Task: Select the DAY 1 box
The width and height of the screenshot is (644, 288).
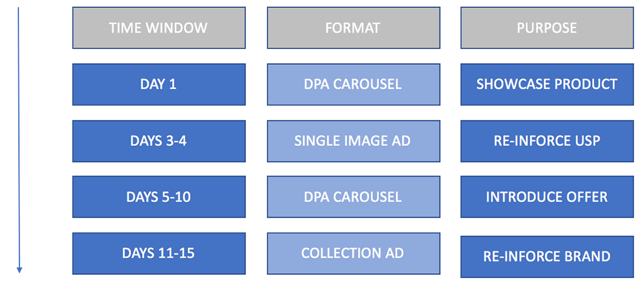Action: (x=159, y=84)
